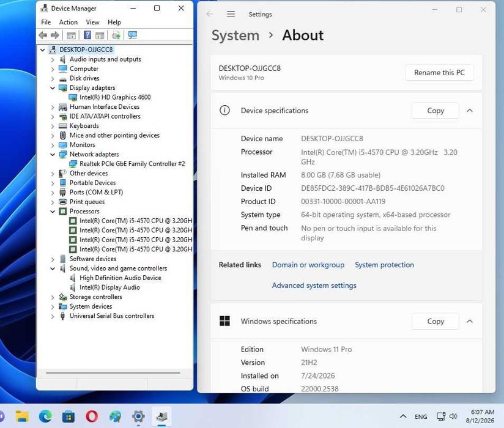Open File Explorer from taskbar
The width and height of the screenshot is (504, 428).
click(22, 416)
